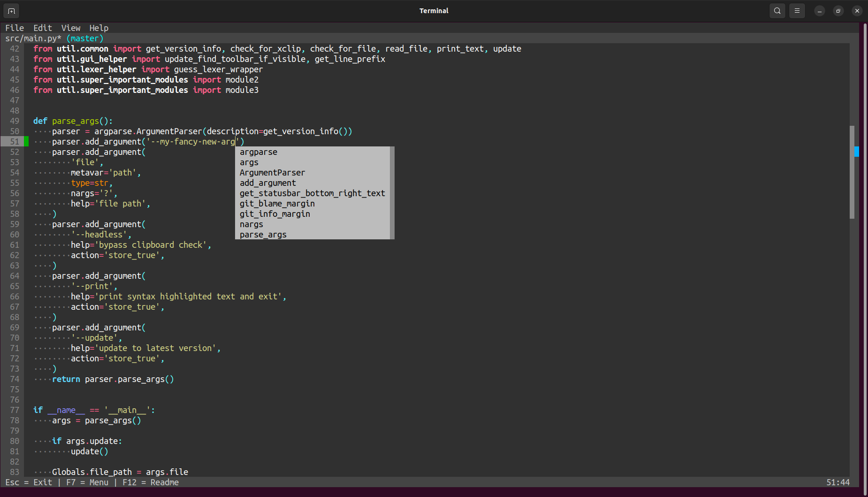
Task: Click line number 77 in the gutter
Action: tap(15, 410)
